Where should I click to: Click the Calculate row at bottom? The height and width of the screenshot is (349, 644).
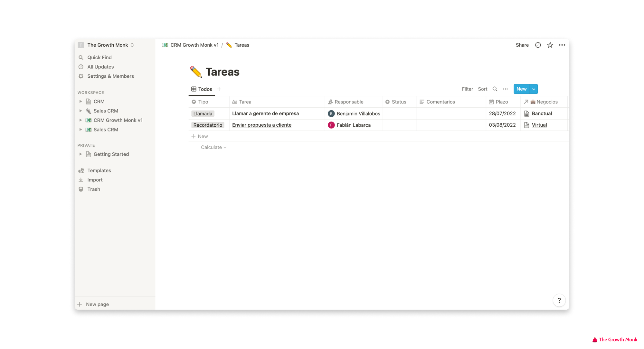(x=212, y=147)
